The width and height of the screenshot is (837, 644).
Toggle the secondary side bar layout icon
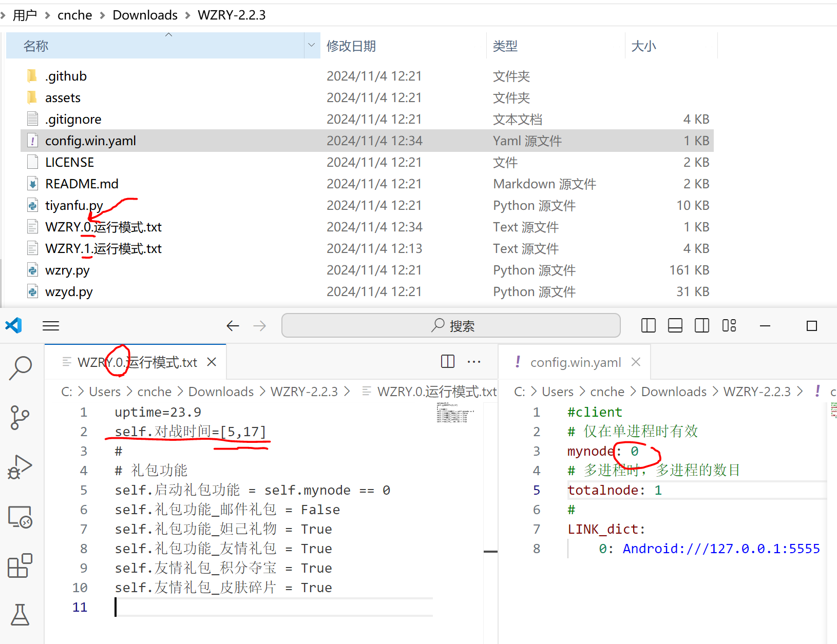pos(702,326)
